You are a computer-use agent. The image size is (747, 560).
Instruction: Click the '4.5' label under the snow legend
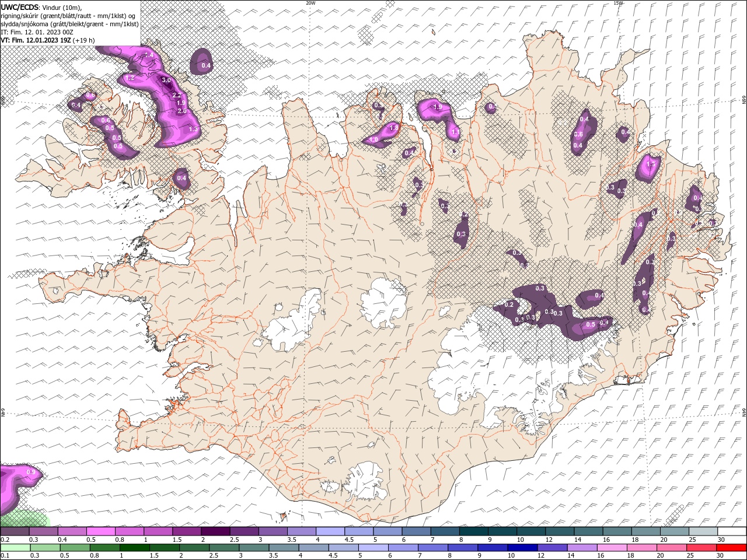click(x=349, y=540)
